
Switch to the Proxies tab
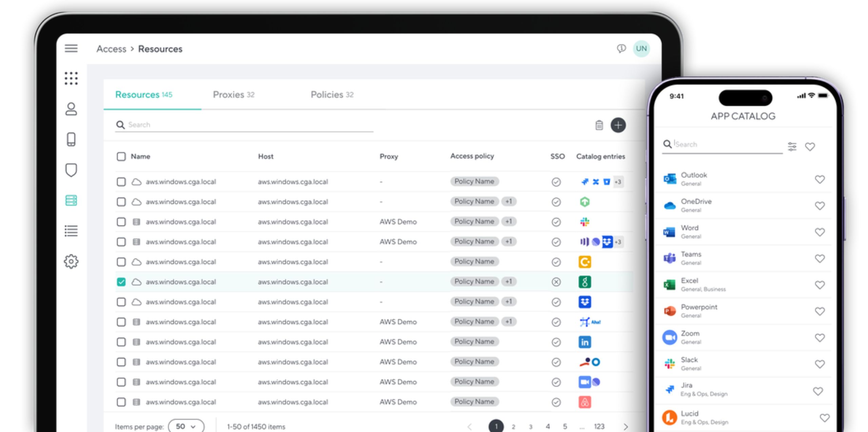click(x=233, y=95)
